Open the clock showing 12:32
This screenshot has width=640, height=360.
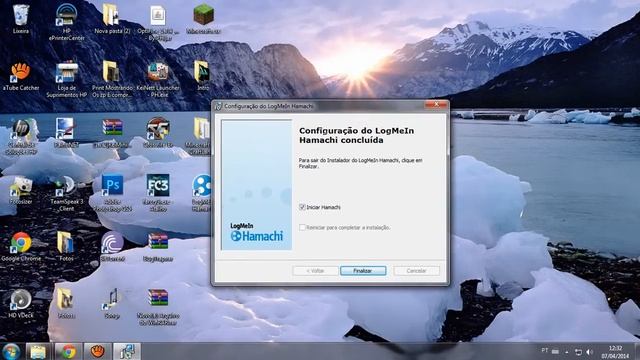(x=615, y=352)
